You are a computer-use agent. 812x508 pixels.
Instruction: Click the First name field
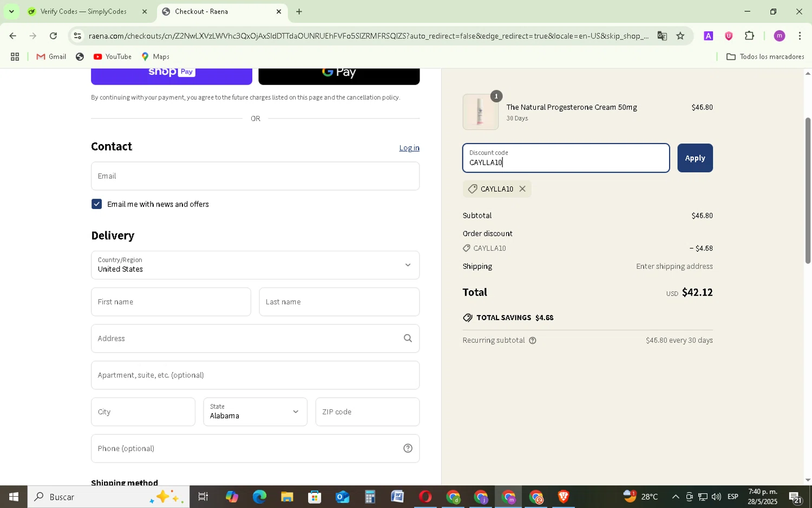coord(171,302)
